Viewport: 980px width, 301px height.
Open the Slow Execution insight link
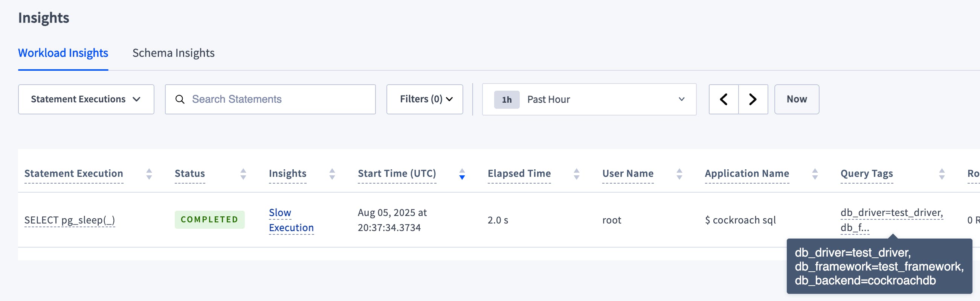pyautogui.click(x=291, y=220)
